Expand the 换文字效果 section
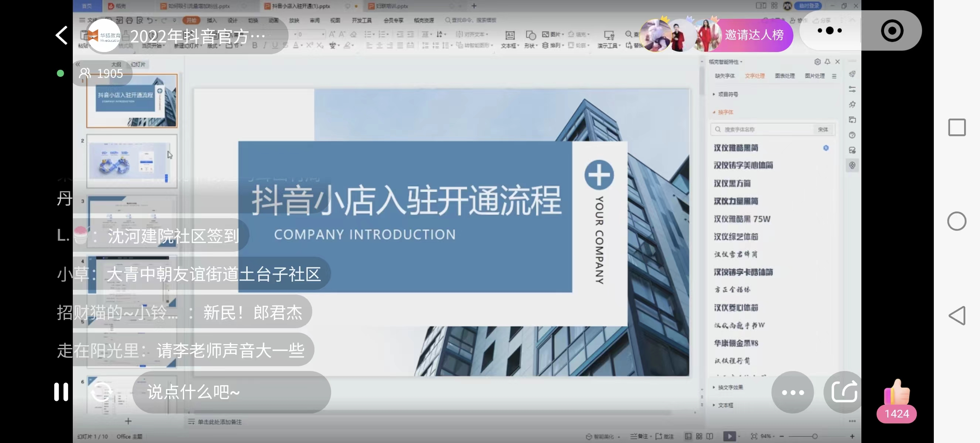Viewport: 980px width, 443px height. click(728, 387)
